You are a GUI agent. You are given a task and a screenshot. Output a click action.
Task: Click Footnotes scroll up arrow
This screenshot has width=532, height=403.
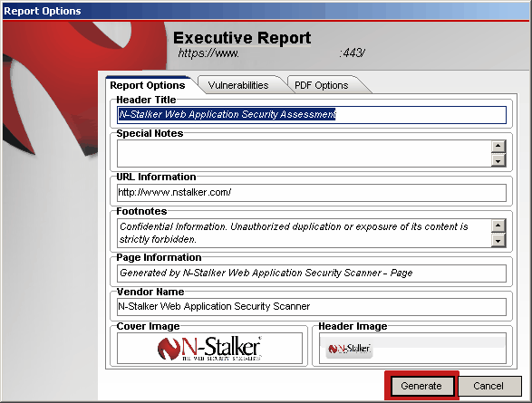click(498, 225)
